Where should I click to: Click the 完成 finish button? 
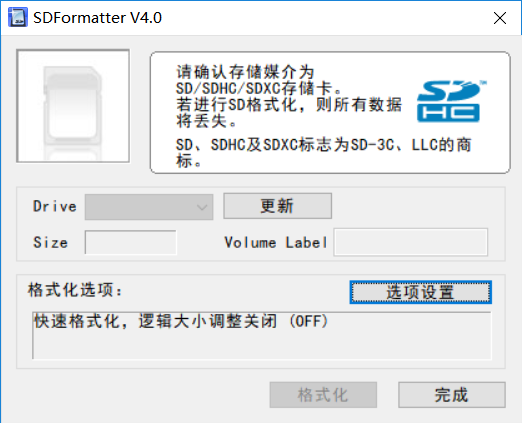tap(452, 395)
